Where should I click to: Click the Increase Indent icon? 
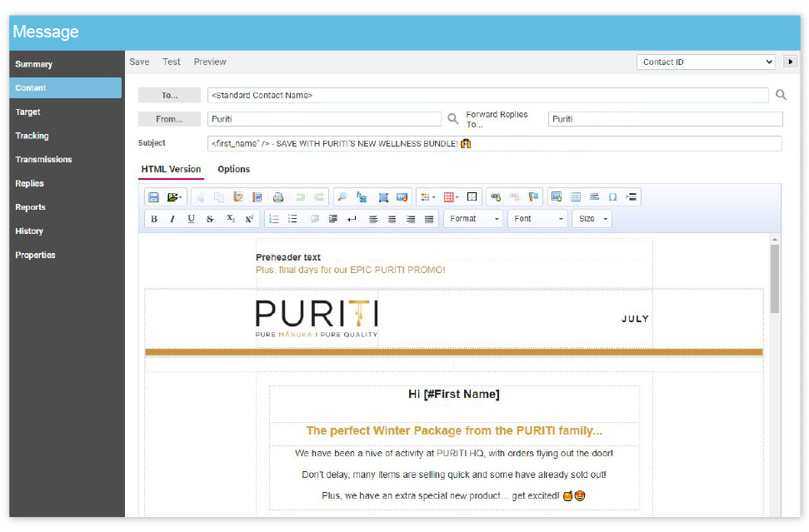click(333, 219)
